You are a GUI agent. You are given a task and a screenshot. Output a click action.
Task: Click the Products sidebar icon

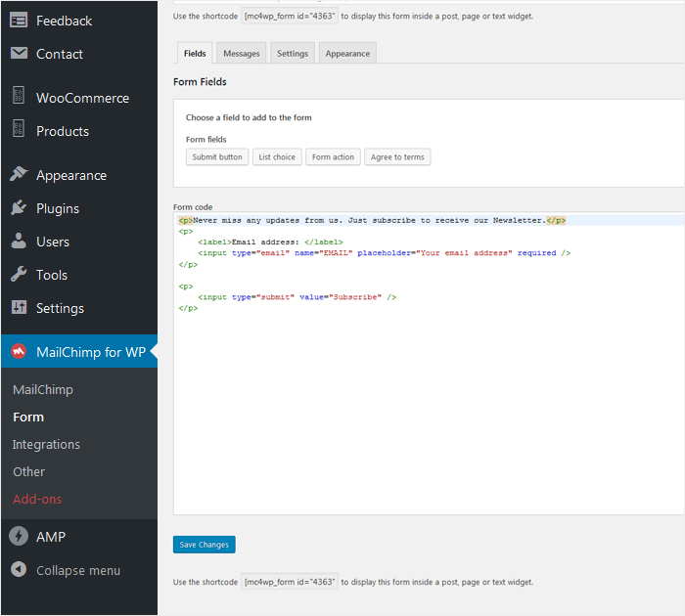click(19, 128)
